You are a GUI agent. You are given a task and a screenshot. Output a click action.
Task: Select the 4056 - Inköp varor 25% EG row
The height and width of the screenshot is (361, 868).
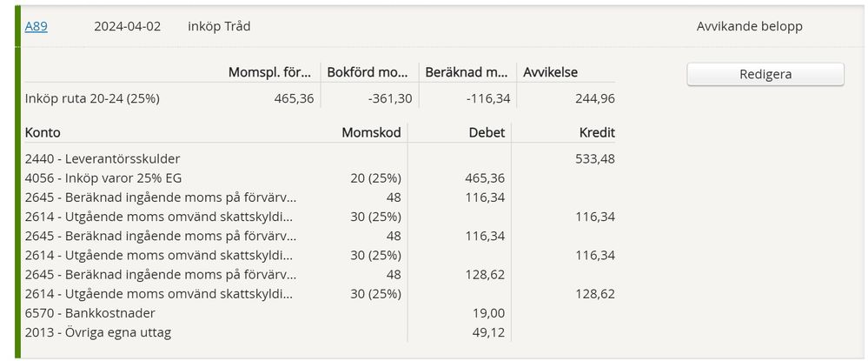pyautogui.click(x=103, y=177)
